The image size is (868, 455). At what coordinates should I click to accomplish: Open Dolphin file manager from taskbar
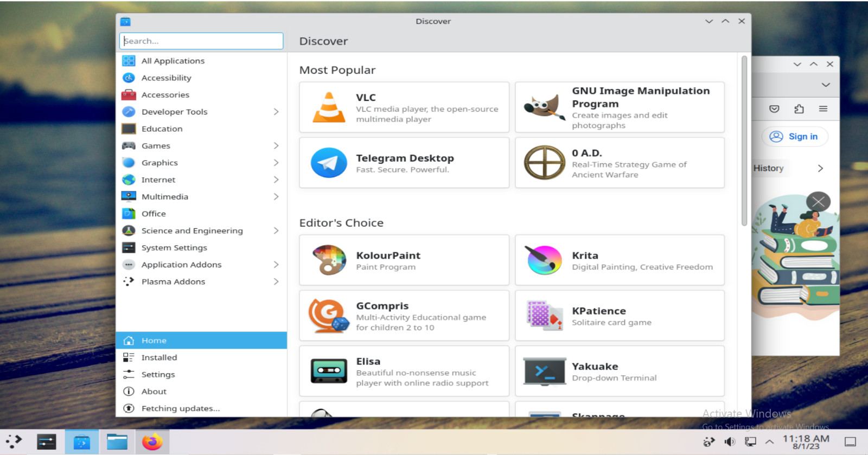[x=117, y=442]
